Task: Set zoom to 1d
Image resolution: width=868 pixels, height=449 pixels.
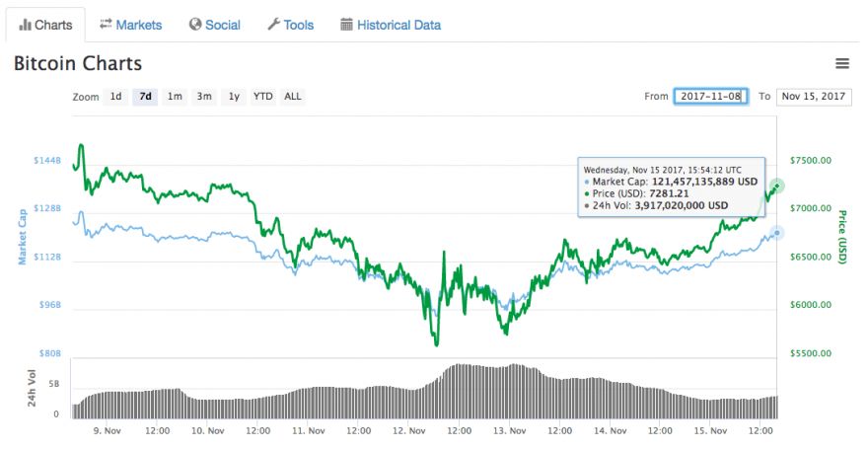Action: click(x=115, y=97)
